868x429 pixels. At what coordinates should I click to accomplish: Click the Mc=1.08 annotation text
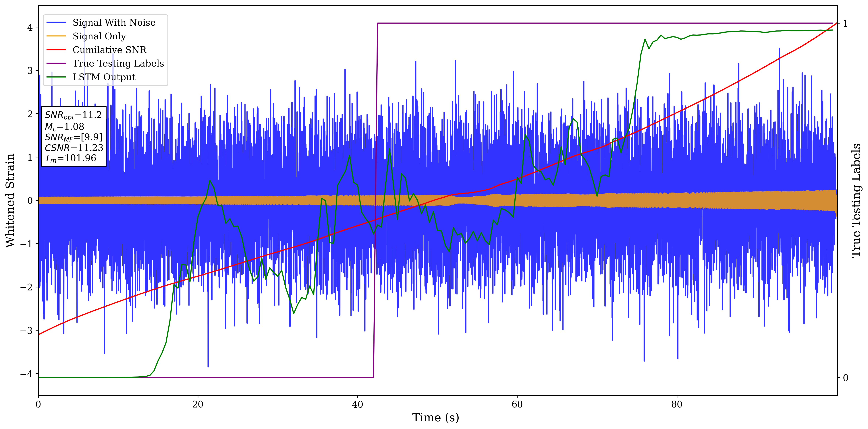pos(64,127)
